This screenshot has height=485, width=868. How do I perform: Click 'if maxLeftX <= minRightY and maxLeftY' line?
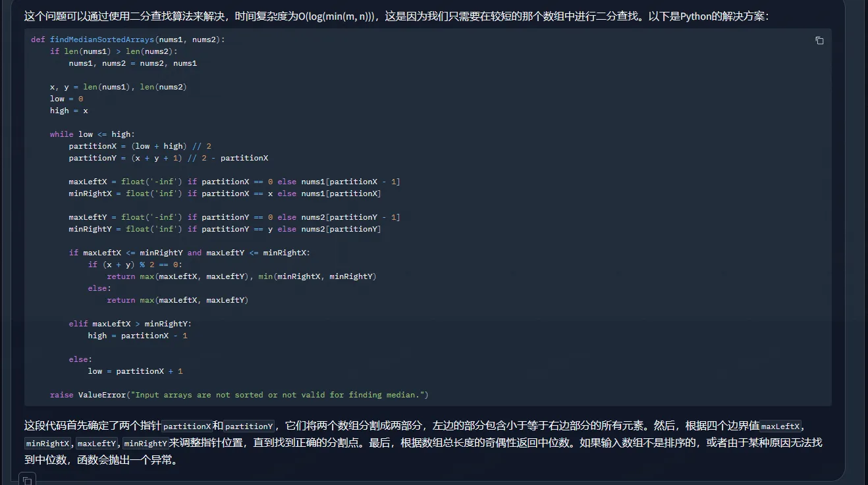pos(190,253)
